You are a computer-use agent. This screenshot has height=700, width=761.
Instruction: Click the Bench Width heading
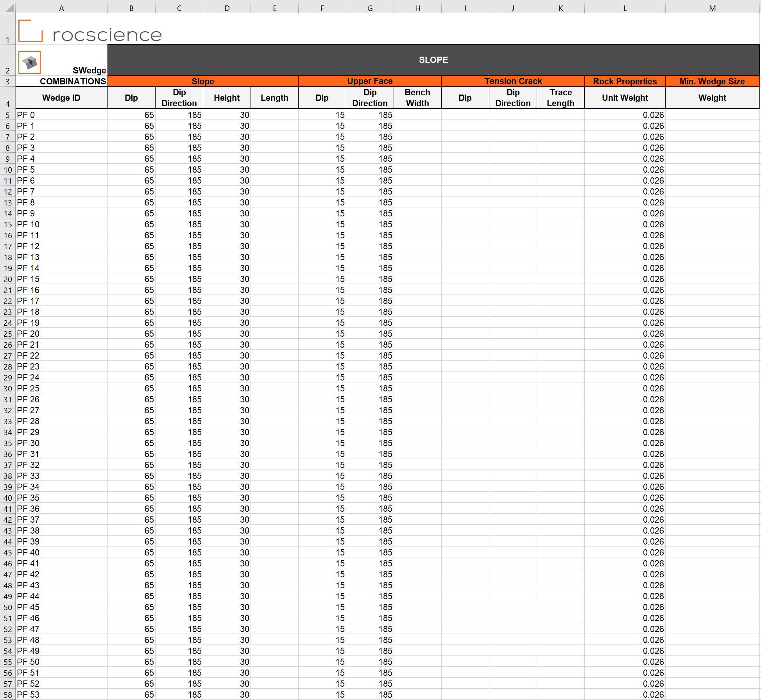pyautogui.click(x=417, y=98)
